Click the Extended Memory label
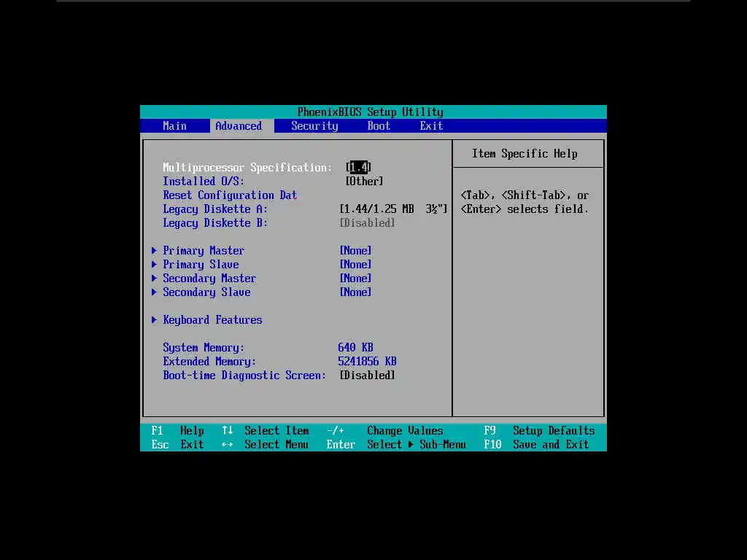This screenshot has width=747, height=560. click(x=209, y=362)
